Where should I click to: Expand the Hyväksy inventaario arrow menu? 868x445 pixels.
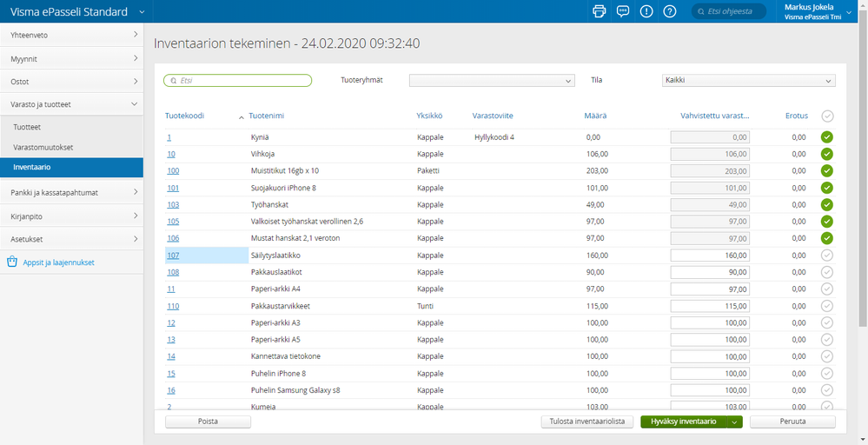(735, 422)
